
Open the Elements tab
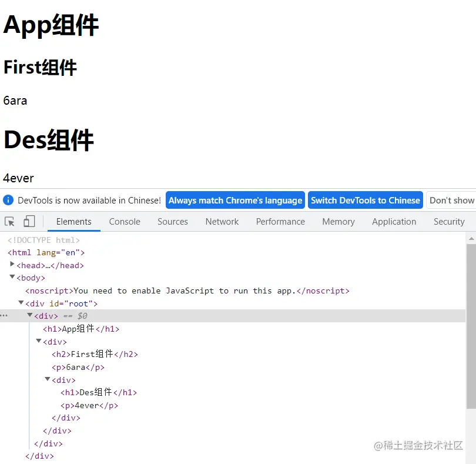[74, 222]
